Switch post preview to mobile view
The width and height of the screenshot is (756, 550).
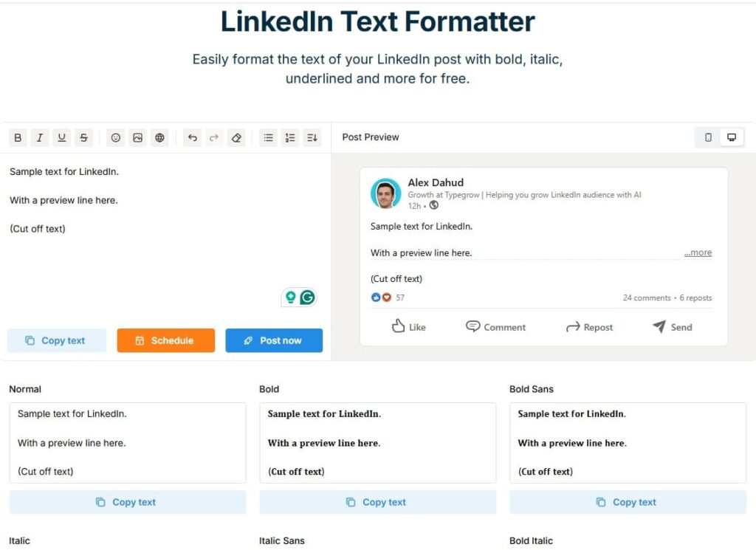[709, 137]
